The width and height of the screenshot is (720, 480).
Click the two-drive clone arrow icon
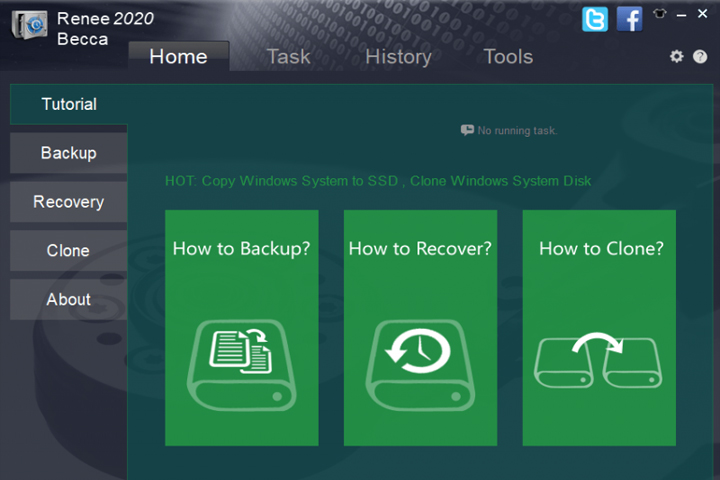coord(598,361)
